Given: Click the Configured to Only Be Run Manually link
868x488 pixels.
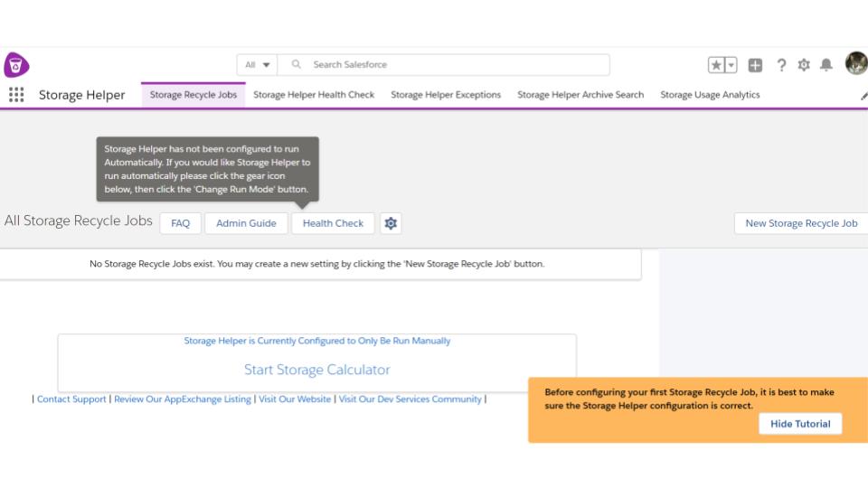Looking at the screenshot, I should tap(317, 341).
